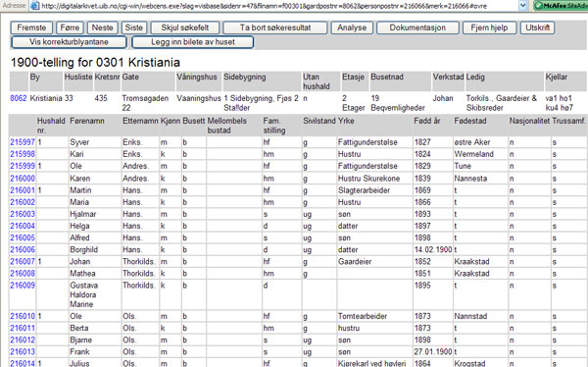Select occupation Hustru Skurekone
Viewport: 588px width, 367px height.
[x=369, y=179]
